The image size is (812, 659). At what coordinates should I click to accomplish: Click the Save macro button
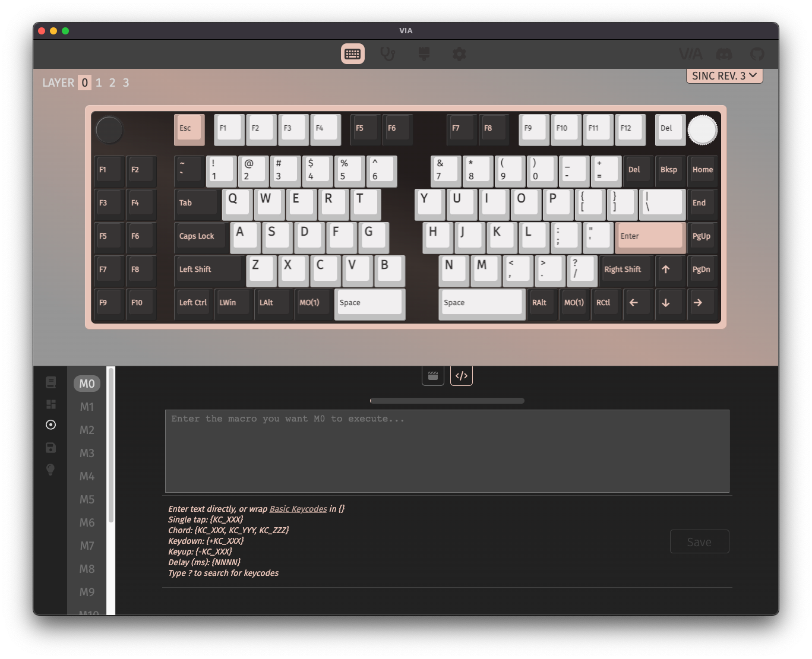699,541
